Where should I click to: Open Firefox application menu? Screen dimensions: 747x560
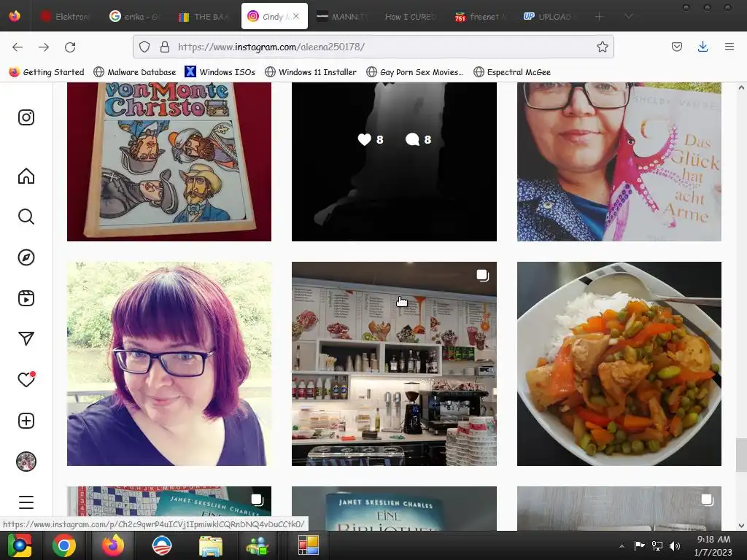729,47
